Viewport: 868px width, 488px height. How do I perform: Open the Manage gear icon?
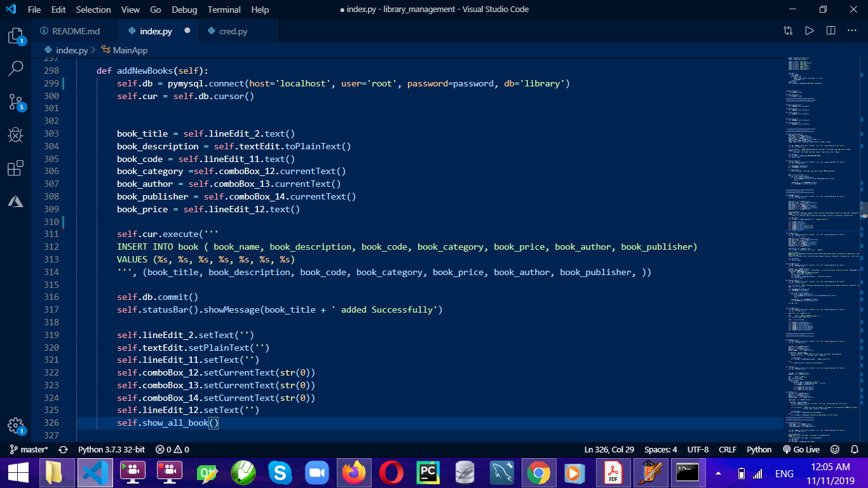(x=15, y=426)
